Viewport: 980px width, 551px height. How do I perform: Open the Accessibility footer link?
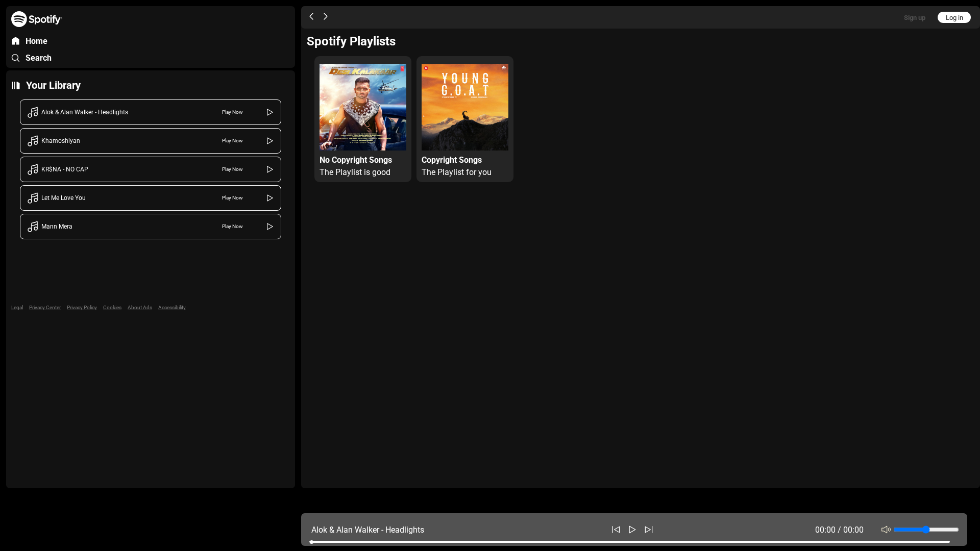(x=172, y=308)
